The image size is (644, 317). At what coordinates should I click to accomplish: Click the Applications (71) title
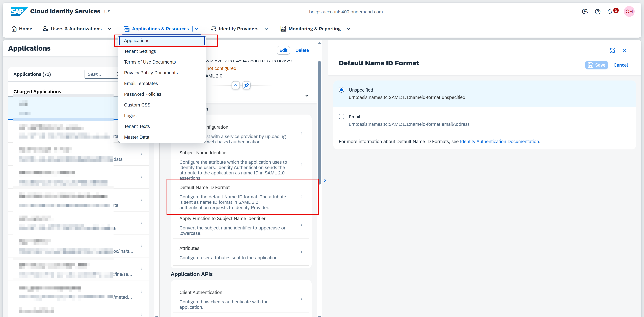coord(32,74)
